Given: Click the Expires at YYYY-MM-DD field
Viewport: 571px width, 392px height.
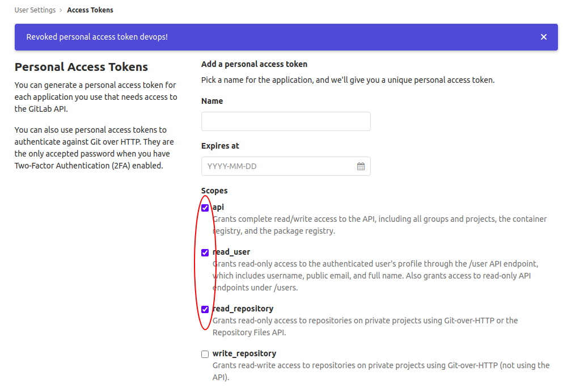Looking at the screenshot, I should (x=286, y=166).
